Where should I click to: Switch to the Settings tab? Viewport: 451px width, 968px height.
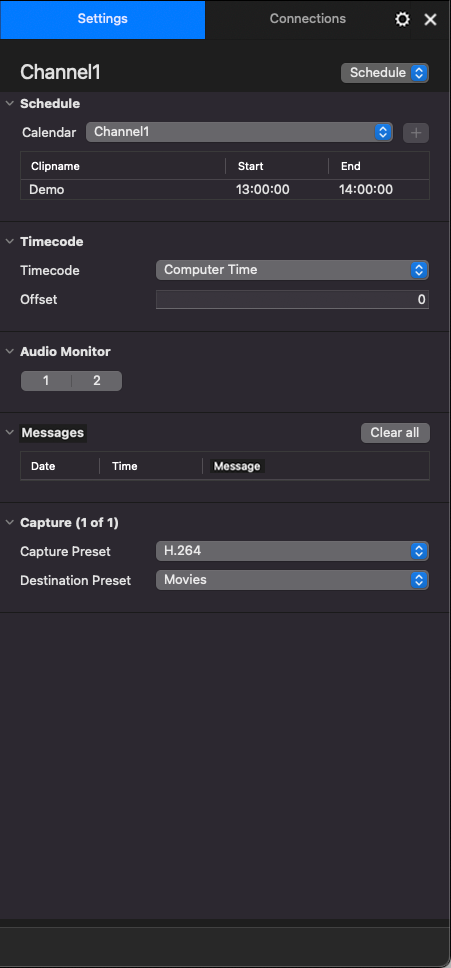point(102,19)
